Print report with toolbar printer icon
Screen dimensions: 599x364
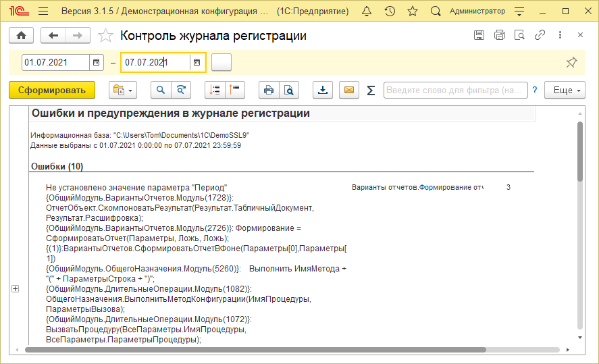(269, 90)
